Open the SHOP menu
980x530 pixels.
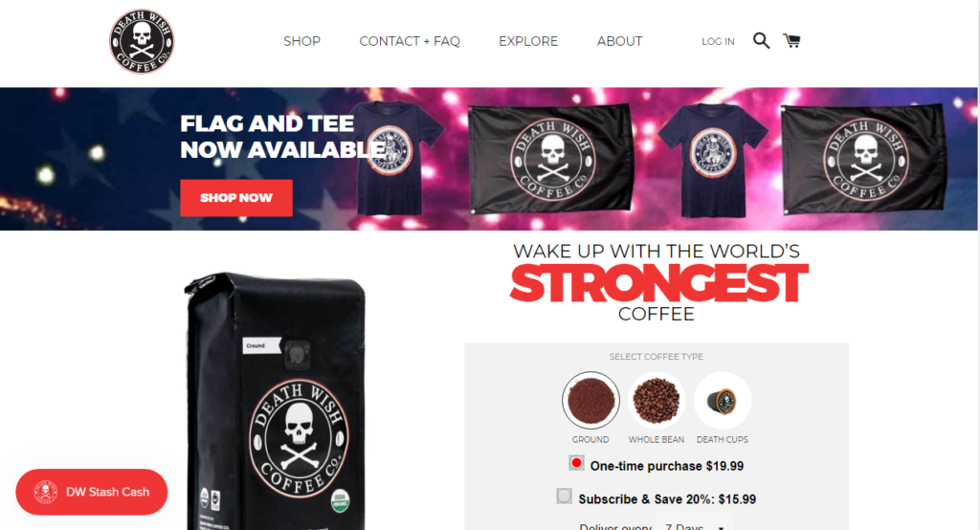tap(301, 41)
